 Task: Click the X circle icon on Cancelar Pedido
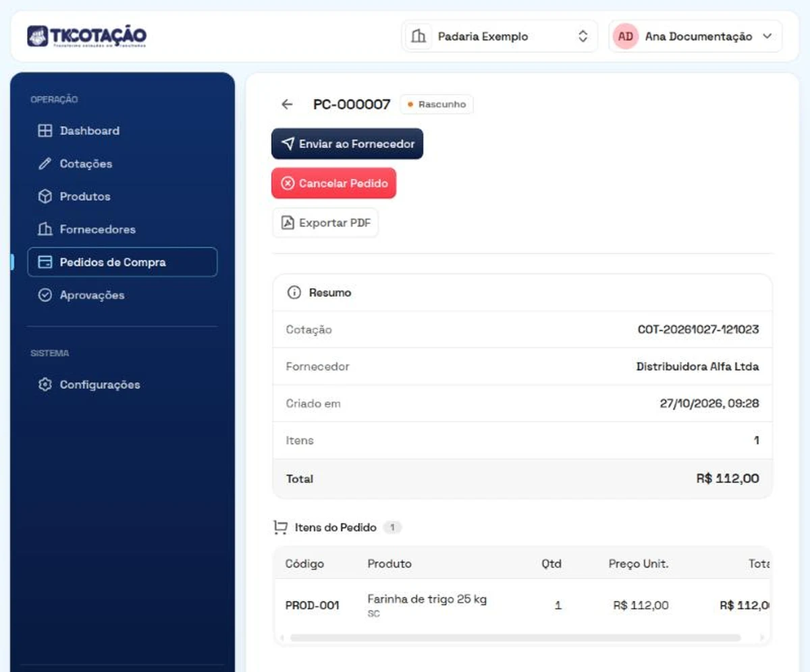(x=288, y=184)
